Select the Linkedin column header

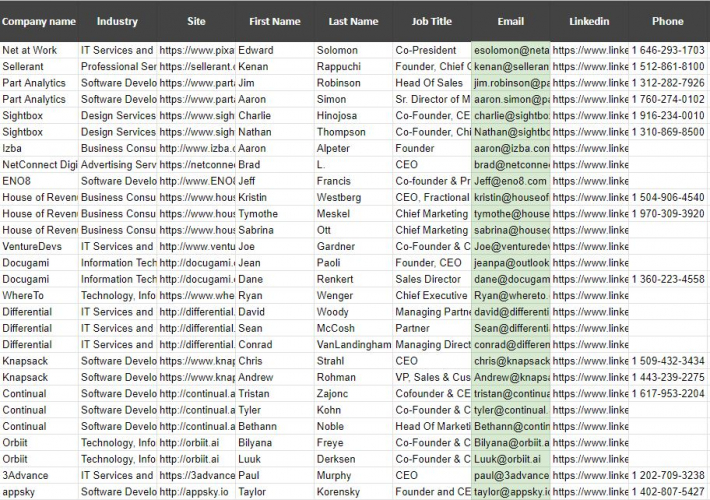tap(589, 21)
